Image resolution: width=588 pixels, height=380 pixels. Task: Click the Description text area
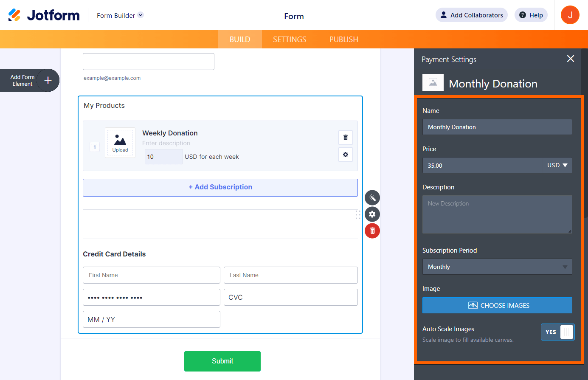pos(497,214)
